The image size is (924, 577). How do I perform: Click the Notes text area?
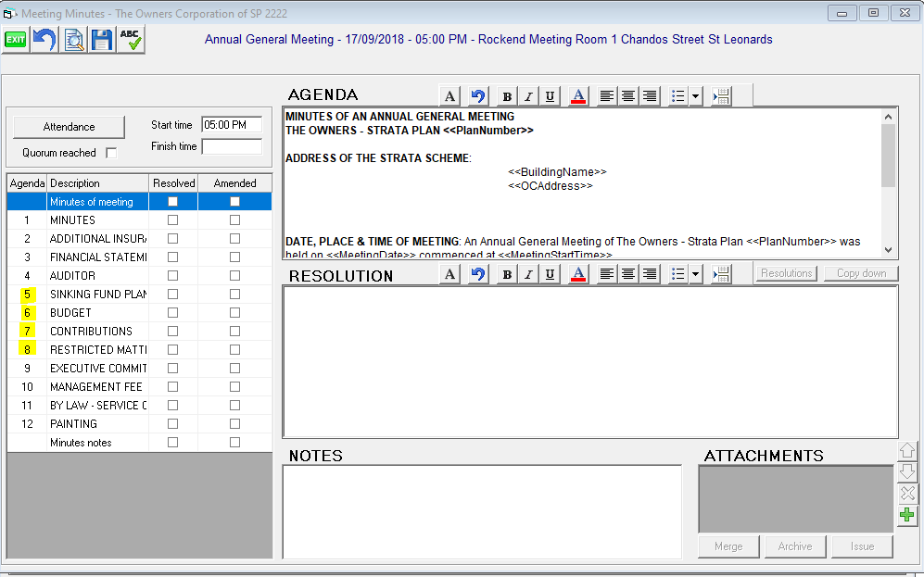pyautogui.click(x=482, y=511)
